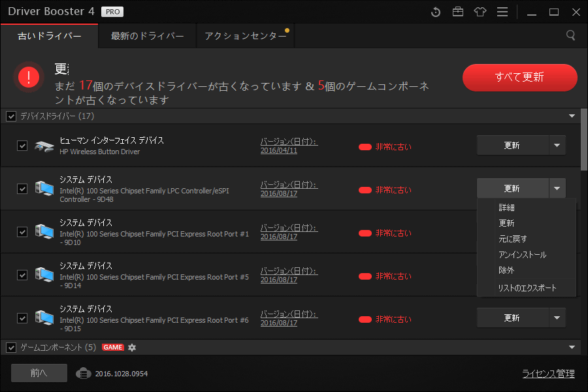Toggle the Game Components (5) group checkbox
Screen dimensions: 588x392
[11, 348]
